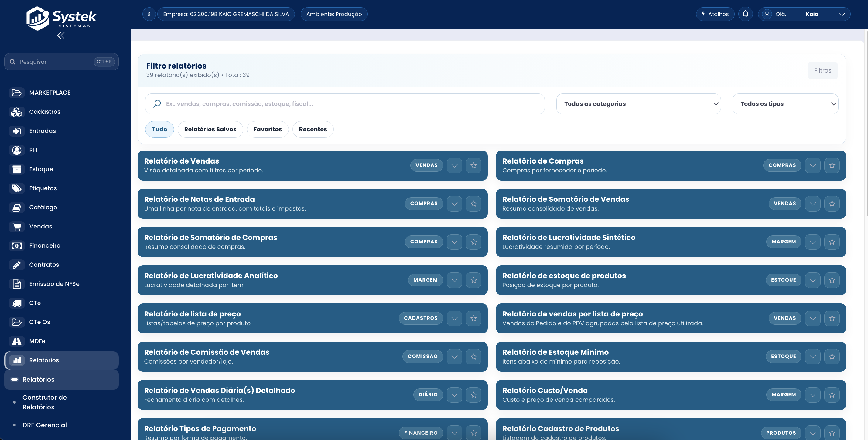Open the Olá Kaio user menu
Viewport: 868px width, 440px height.
[x=804, y=14]
